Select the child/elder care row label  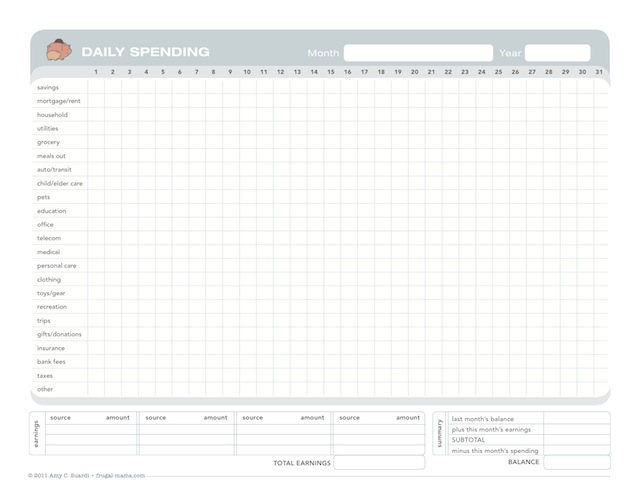pyautogui.click(x=60, y=183)
